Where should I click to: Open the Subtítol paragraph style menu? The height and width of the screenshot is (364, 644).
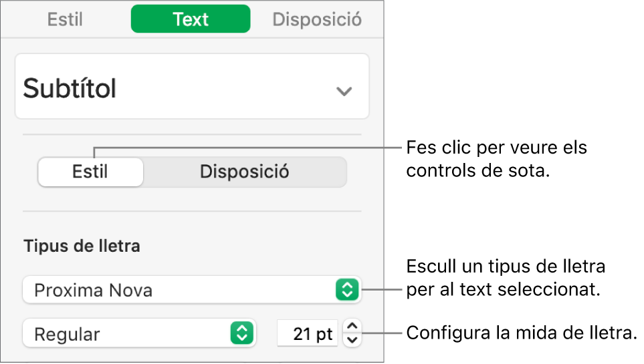[191, 87]
